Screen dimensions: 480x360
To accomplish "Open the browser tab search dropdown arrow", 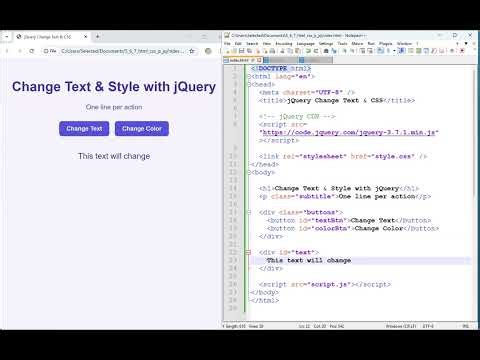I will click(7, 36).
